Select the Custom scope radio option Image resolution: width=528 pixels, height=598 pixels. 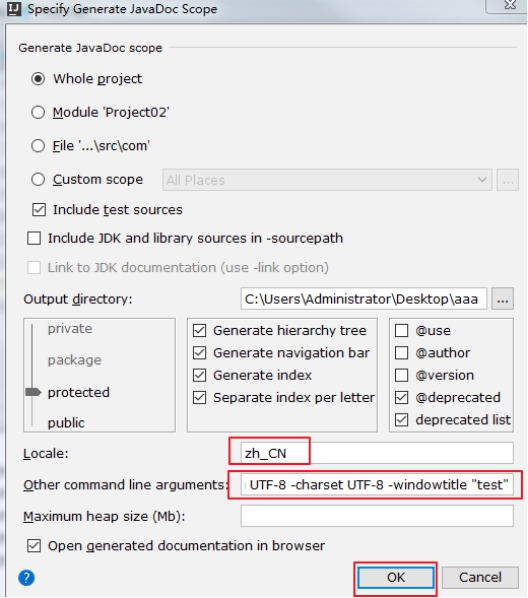[x=38, y=179]
